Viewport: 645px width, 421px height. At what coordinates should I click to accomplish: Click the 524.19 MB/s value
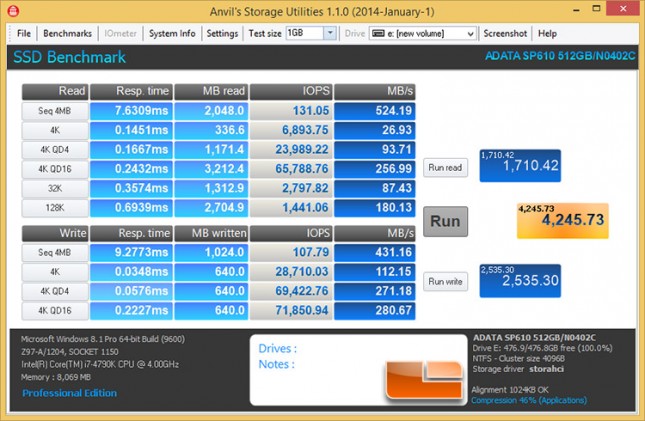[x=375, y=111]
